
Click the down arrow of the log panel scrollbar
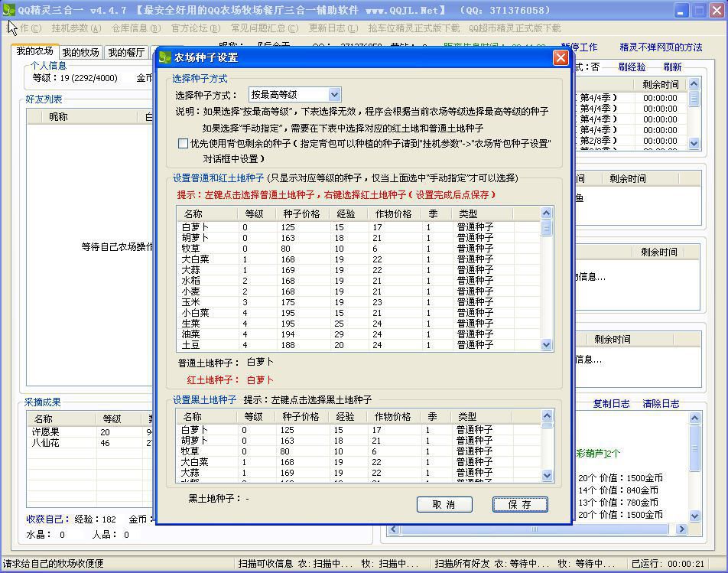click(x=694, y=516)
